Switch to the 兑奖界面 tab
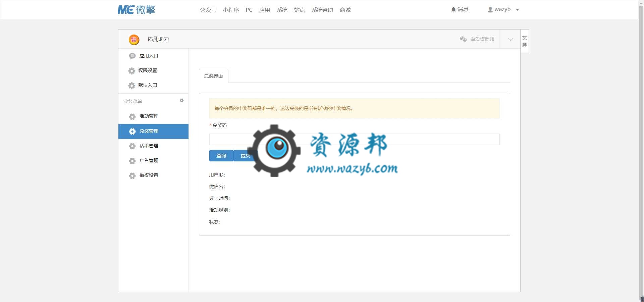The image size is (644, 302). tap(213, 76)
